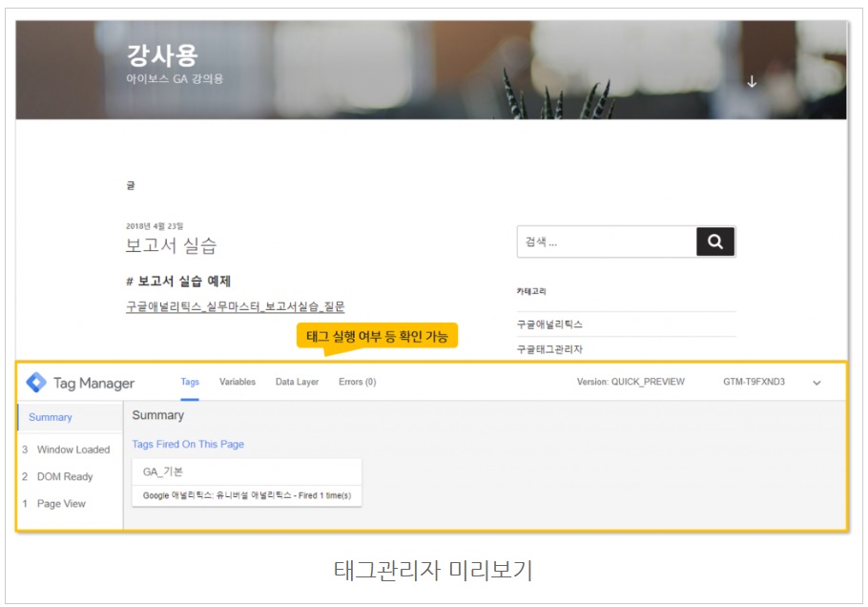Select the Page View event
Viewport: 868px width, 607px height.
pyautogui.click(x=54, y=503)
